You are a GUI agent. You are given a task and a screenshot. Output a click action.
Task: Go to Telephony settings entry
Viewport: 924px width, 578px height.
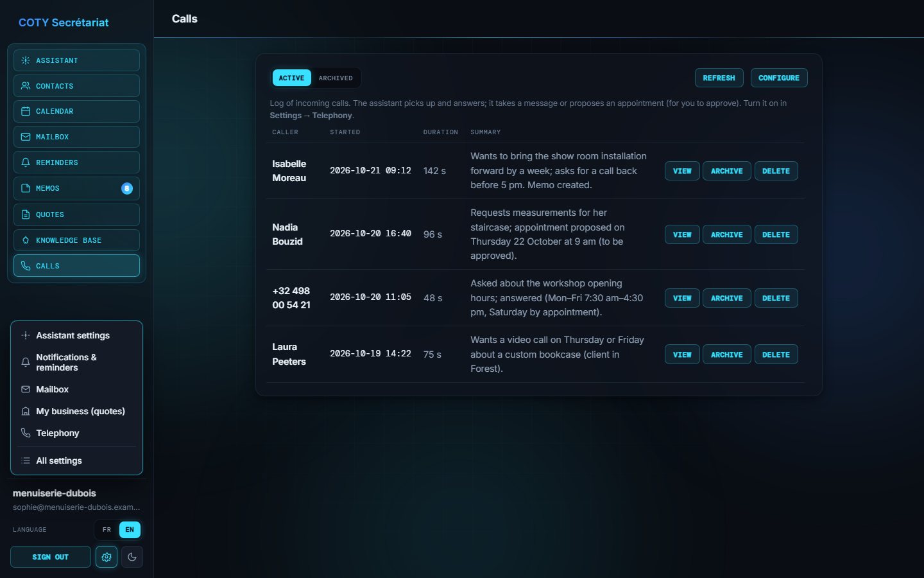tap(76, 433)
